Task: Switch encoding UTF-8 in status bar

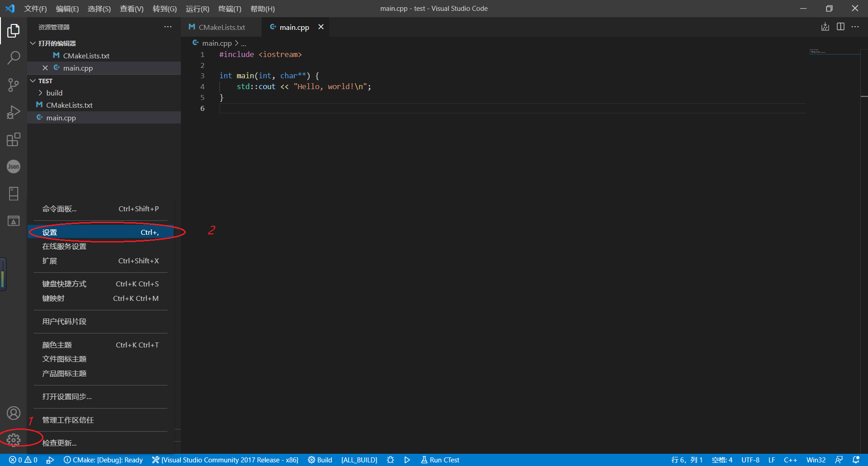Action: (x=750, y=460)
